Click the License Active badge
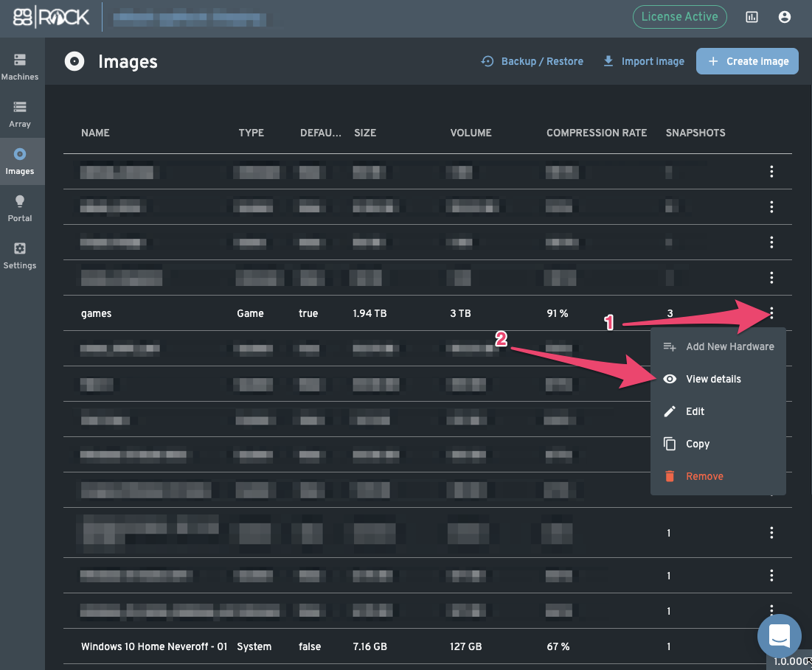Screen dimensions: 812x670 click(x=679, y=16)
